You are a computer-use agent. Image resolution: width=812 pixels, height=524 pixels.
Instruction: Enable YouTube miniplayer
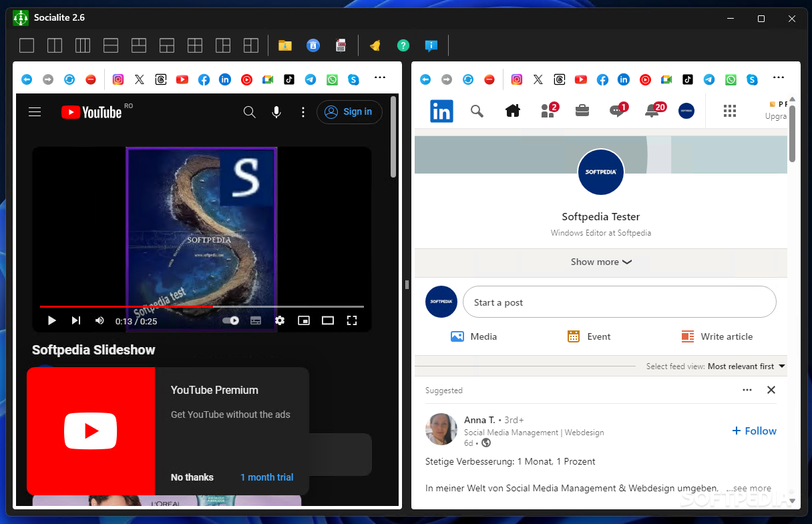(304, 321)
